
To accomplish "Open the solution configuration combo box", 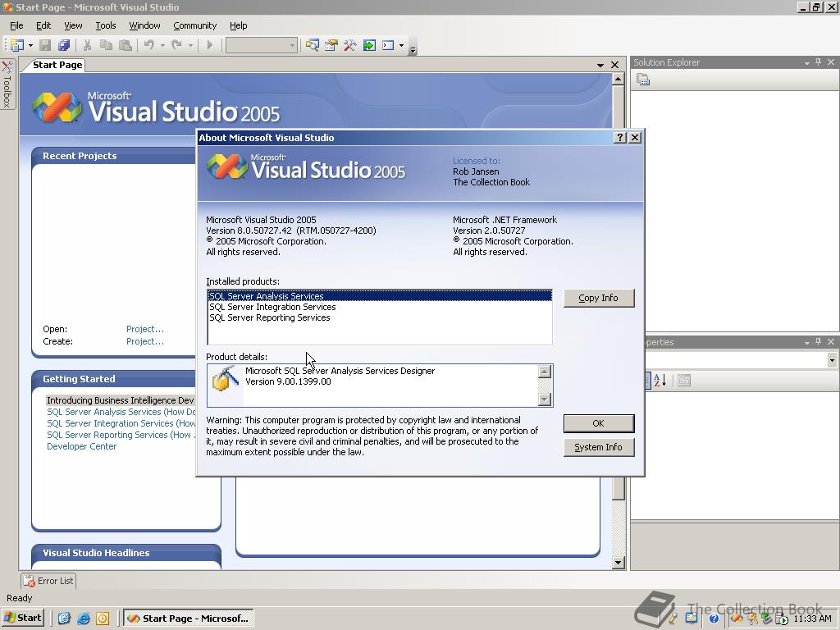I will tap(262, 46).
